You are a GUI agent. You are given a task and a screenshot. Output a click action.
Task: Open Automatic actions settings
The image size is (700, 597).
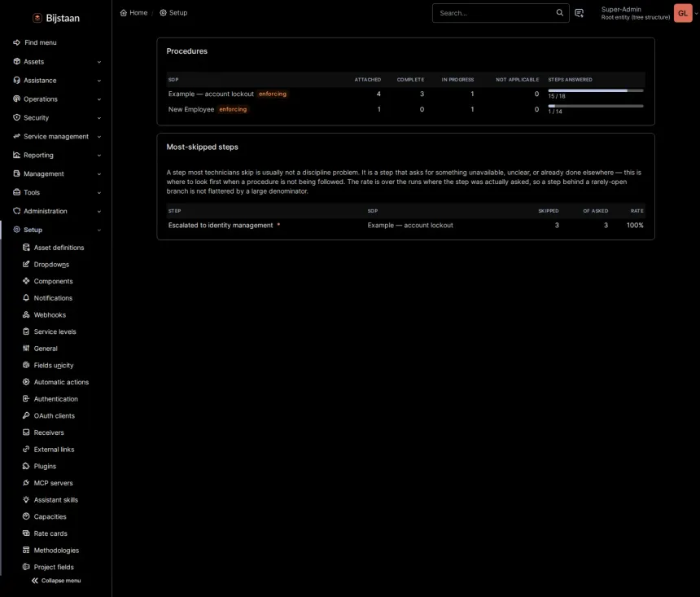(61, 382)
